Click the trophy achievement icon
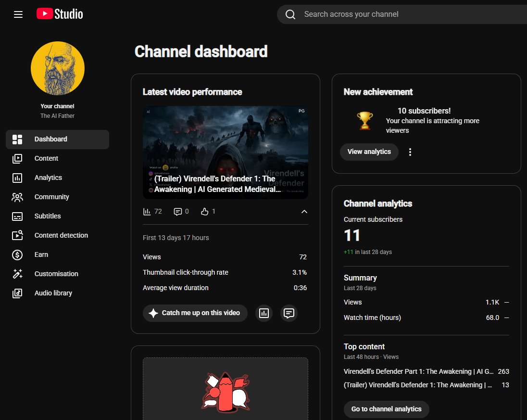The width and height of the screenshot is (527, 420). coord(364,120)
